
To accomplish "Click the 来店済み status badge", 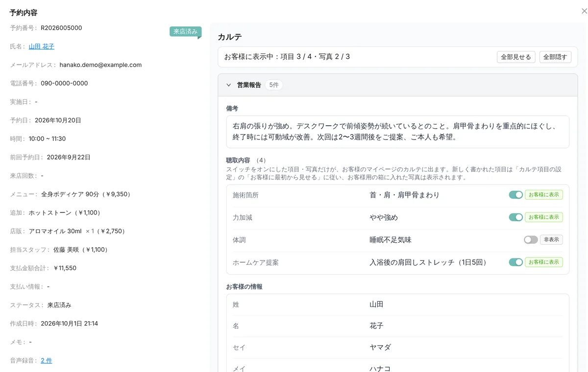I will point(186,32).
